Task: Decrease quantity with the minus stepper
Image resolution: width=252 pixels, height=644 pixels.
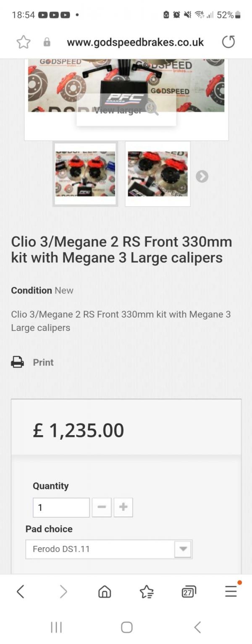Action: (101, 507)
